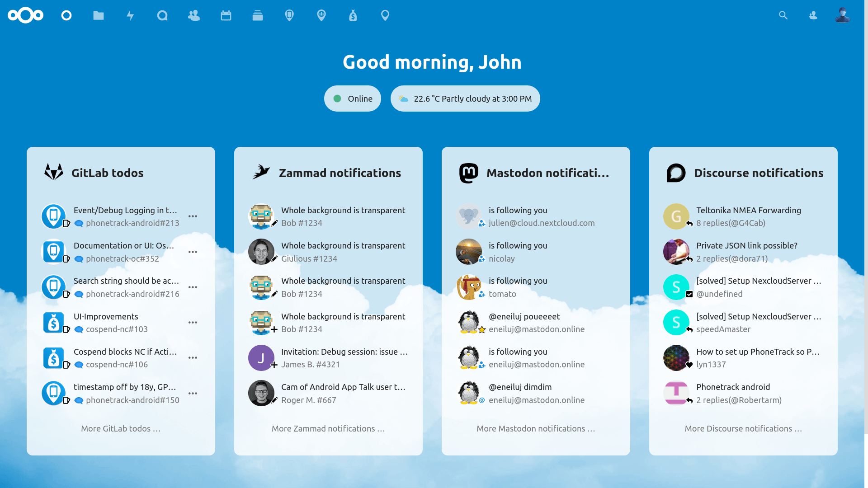Open Invitation: Debug session Zammad ticket
868x488 pixels.
pos(344,352)
